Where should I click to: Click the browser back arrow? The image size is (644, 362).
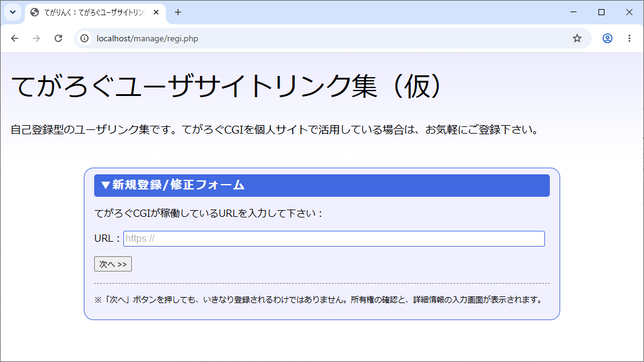tap(15, 38)
